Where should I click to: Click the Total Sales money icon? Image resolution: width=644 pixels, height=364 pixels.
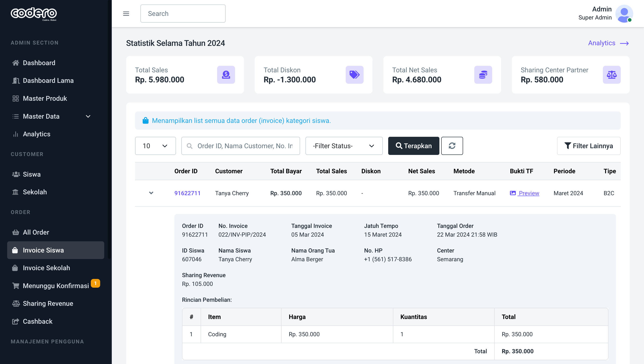tap(226, 75)
